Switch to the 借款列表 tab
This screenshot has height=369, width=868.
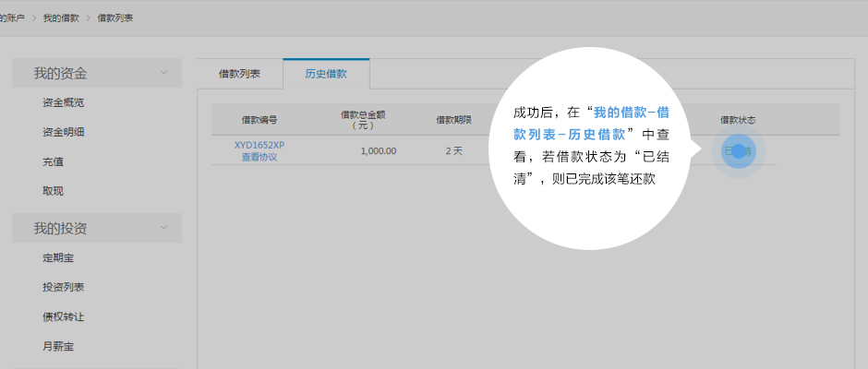coord(239,73)
